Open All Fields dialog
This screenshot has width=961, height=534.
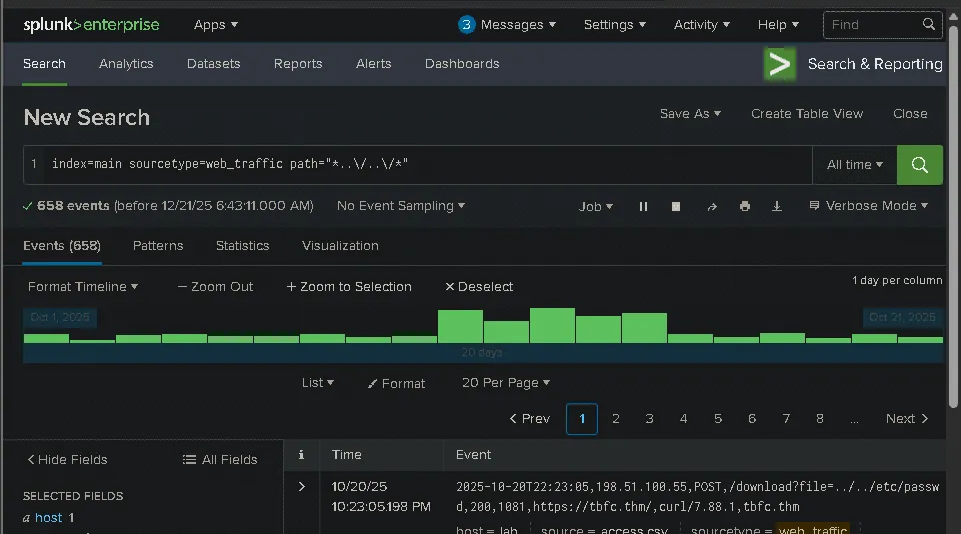(x=220, y=460)
